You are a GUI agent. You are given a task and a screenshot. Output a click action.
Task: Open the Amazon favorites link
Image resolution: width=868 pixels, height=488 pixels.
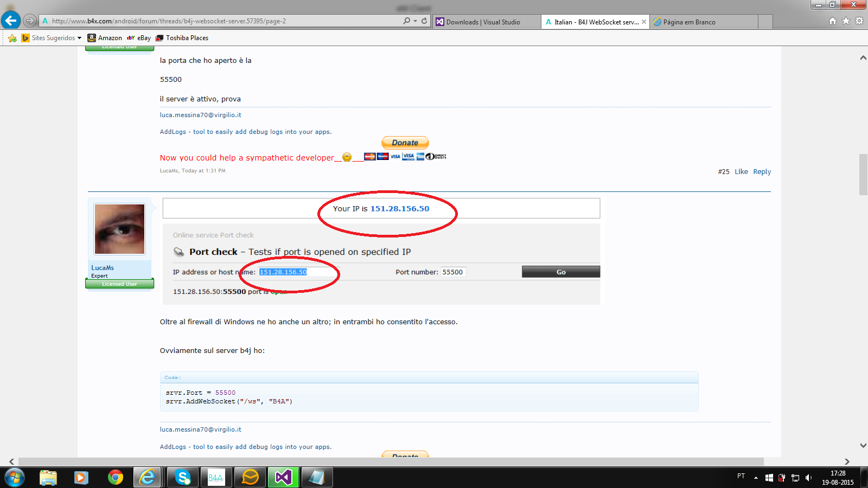[105, 38]
